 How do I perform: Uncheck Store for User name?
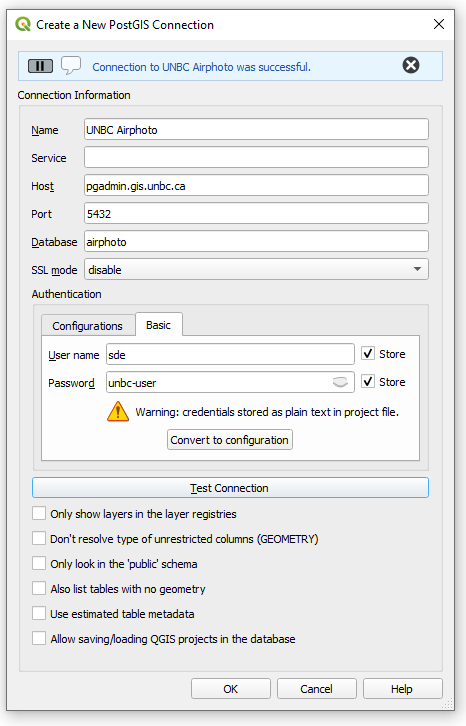(368, 354)
